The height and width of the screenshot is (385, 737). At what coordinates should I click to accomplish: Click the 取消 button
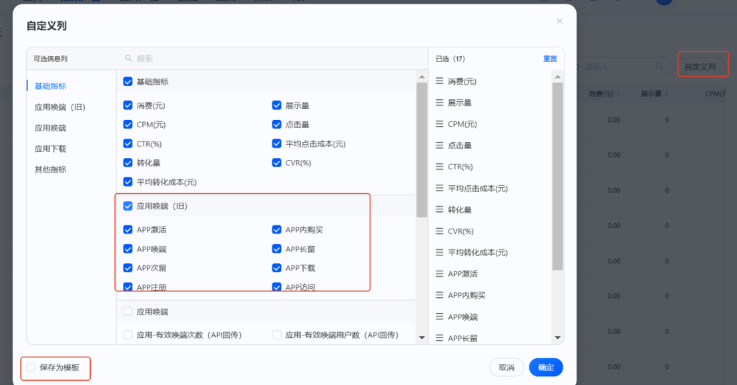[x=506, y=367]
